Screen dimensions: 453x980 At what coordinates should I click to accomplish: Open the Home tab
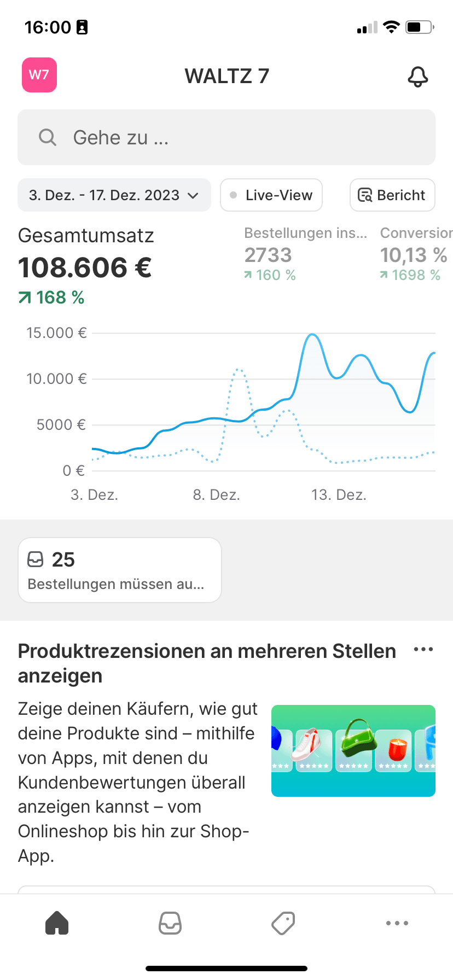click(57, 923)
